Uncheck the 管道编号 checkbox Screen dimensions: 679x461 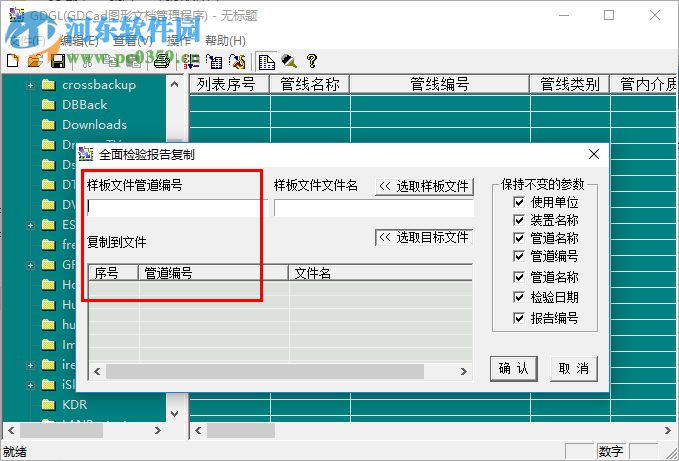point(518,256)
